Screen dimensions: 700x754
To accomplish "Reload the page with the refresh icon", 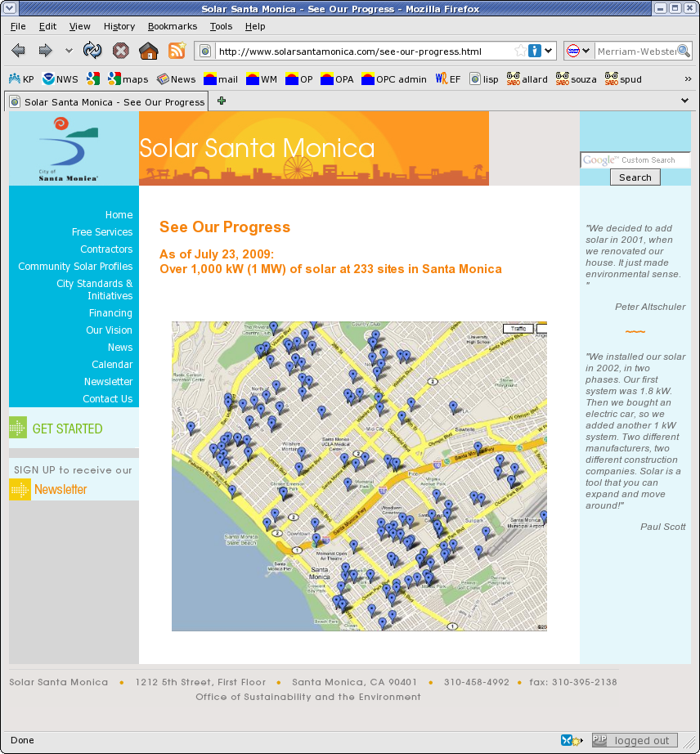I will pyautogui.click(x=92, y=51).
